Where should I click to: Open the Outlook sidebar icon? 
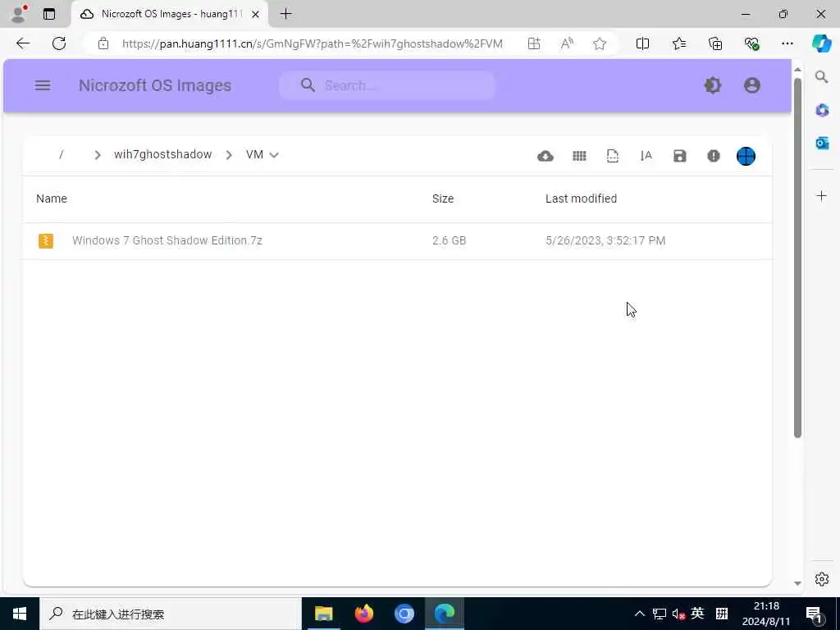click(x=822, y=143)
